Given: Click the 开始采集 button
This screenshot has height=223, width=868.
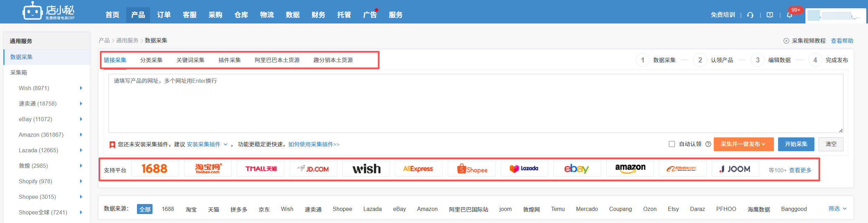Looking at the screenshot, I should pos(796,144).
